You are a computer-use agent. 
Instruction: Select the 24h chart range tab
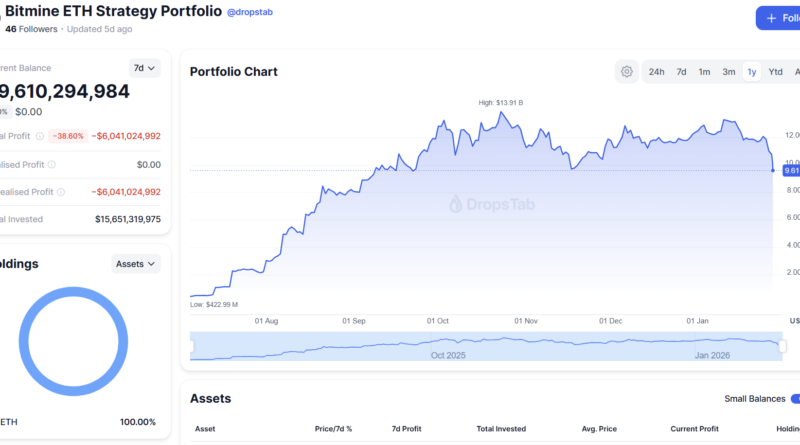[x=656, y=72]
